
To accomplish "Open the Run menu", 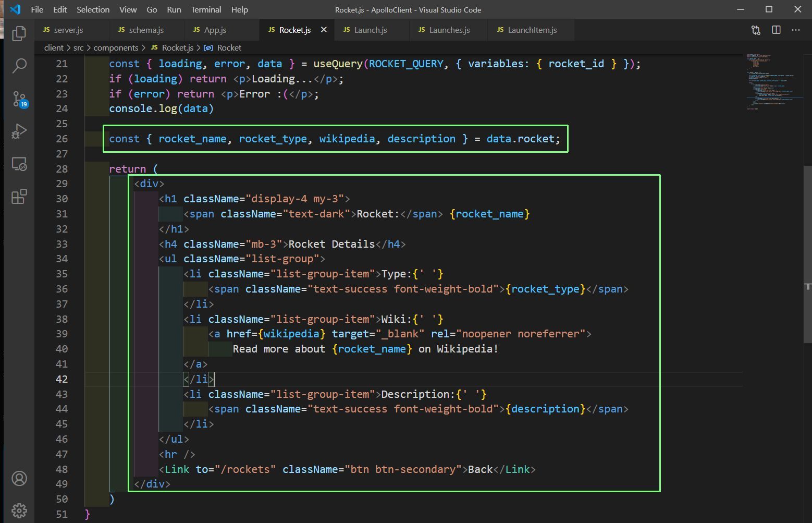I will click(x=174, y=9).
